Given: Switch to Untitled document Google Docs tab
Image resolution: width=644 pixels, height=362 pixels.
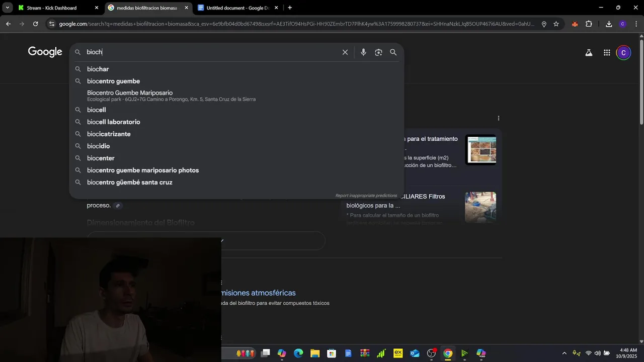Looking at the screenshot, I should coord(238,8).
